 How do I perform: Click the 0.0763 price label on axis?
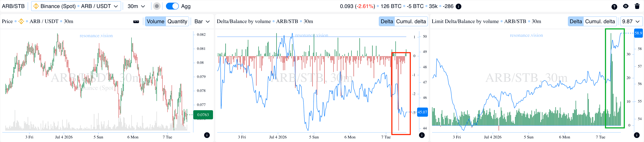click(203, 115)
